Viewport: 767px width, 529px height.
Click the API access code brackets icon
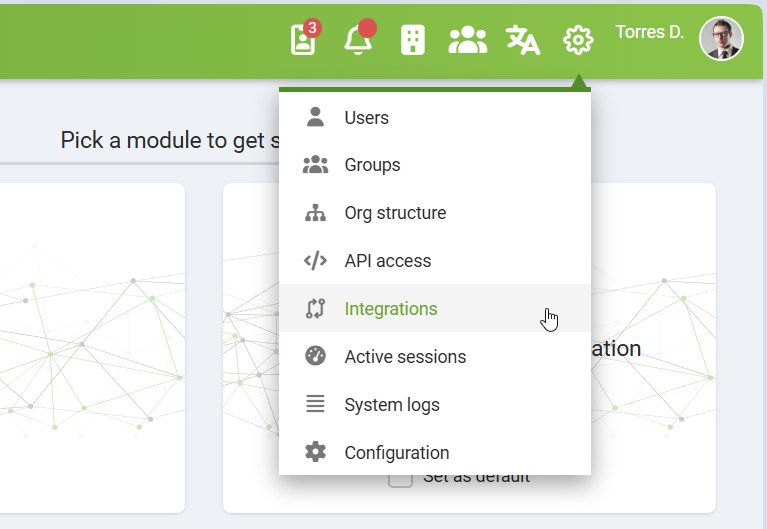(x=315, y=261)
